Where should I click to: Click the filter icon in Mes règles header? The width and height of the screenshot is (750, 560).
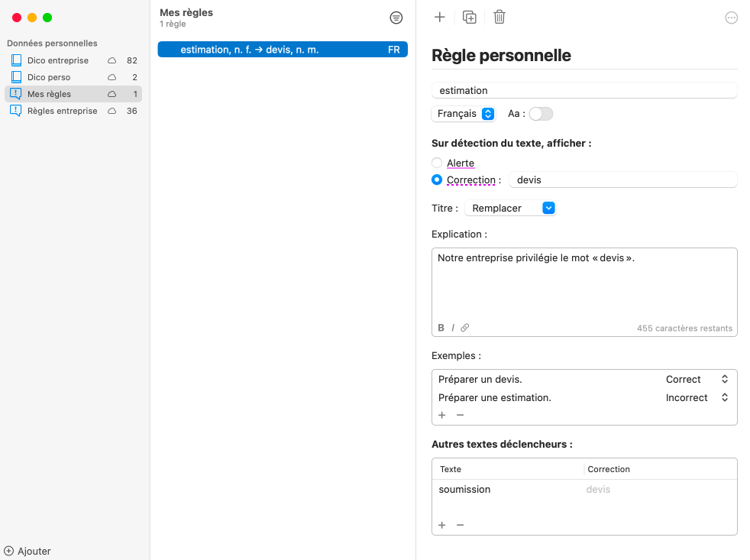point(396,18)
